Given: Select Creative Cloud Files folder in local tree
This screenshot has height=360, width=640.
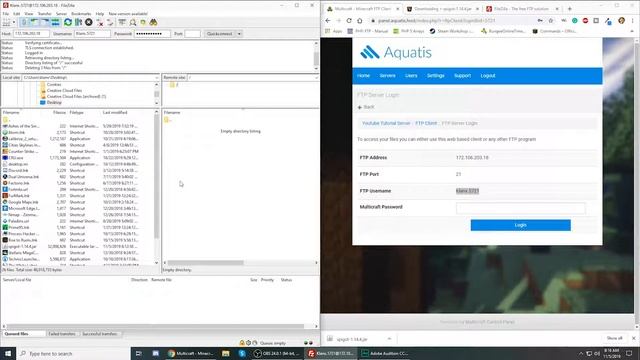Looking at the screenshot, I should click(x=64, y=91).
